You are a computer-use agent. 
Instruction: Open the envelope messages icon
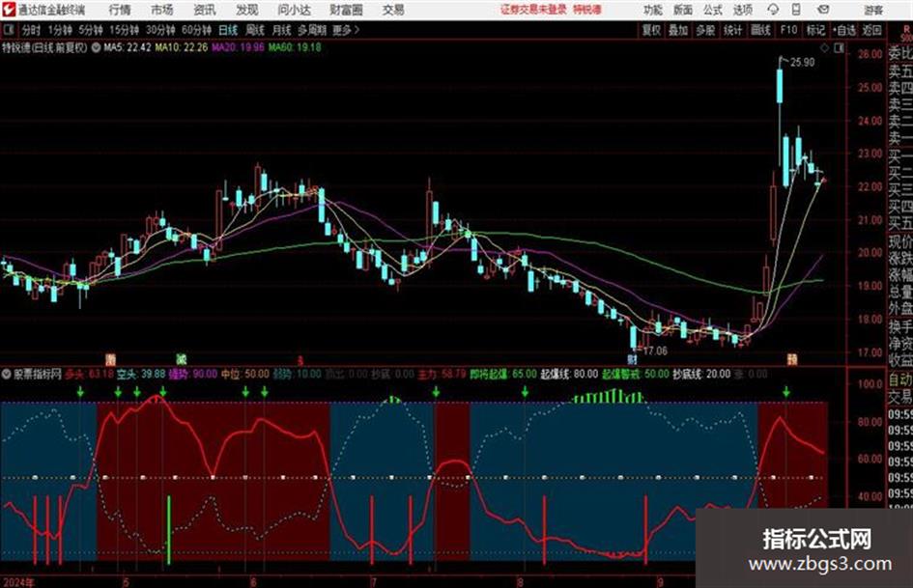click(x=823, y=10)
